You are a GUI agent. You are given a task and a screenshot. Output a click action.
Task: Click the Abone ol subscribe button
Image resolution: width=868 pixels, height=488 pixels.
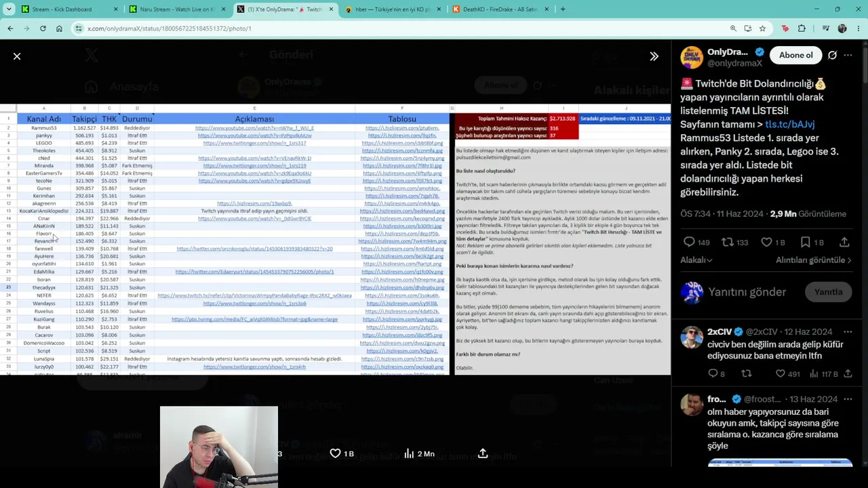coord(795,55)
